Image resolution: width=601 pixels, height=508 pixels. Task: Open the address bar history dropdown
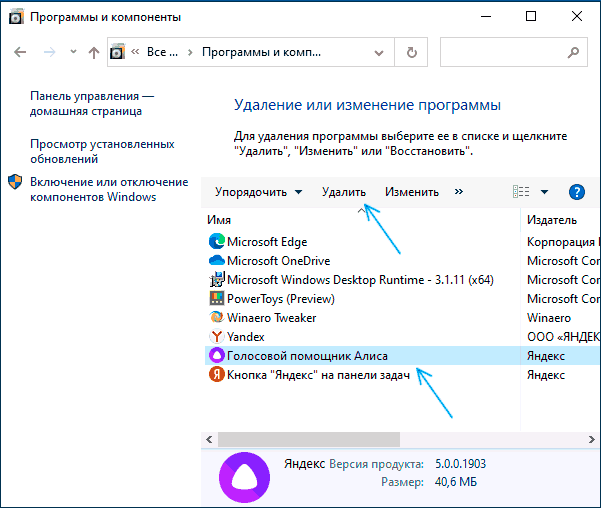[x=379, y=53]
